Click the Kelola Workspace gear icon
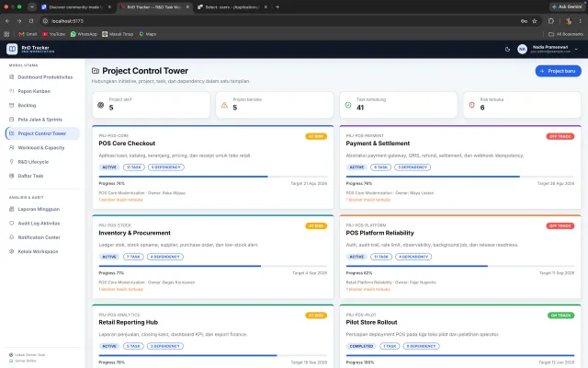 [x=11, y=251]
